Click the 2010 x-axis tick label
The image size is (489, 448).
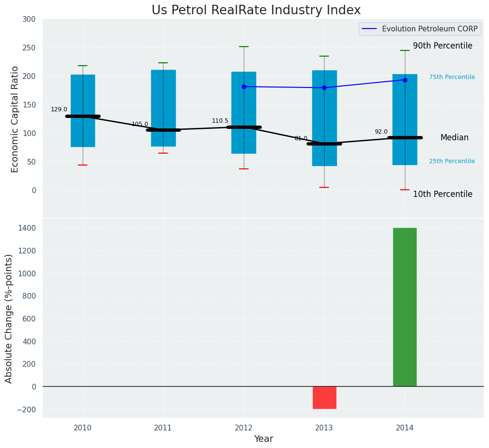83,428
